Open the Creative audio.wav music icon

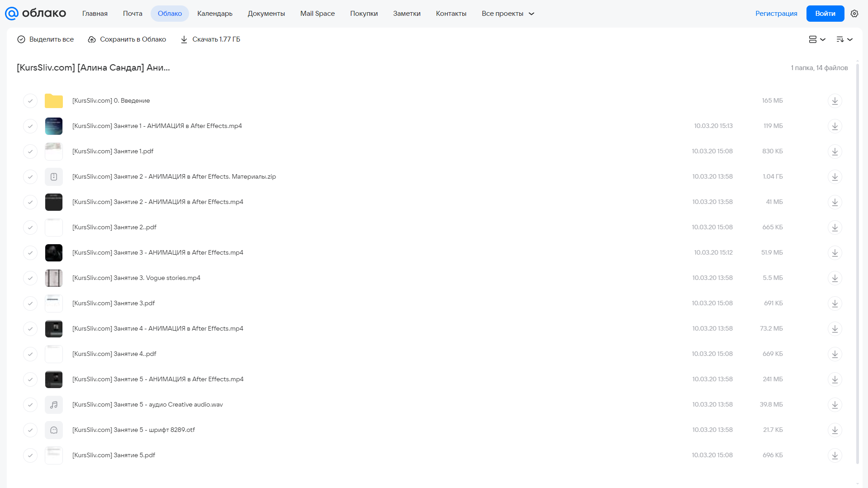coord(54,405)
